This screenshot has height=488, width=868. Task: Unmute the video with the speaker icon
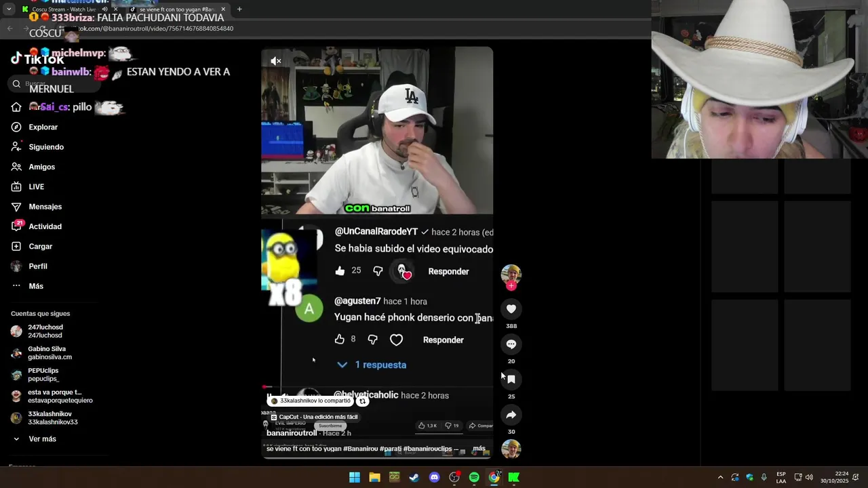click(276, 61)
